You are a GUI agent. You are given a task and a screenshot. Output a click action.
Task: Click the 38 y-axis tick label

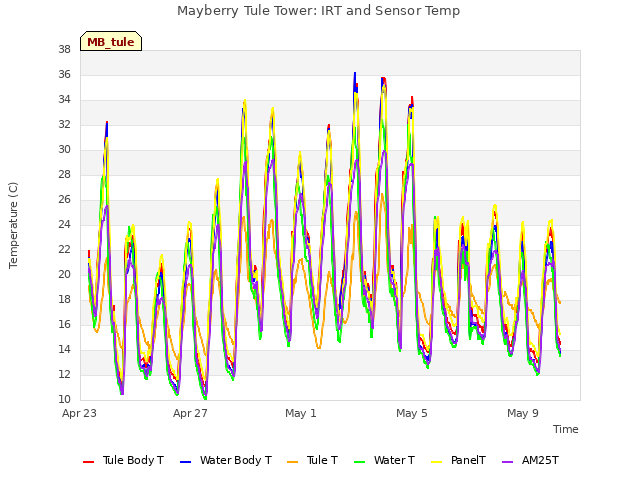(x=64, y=50)
